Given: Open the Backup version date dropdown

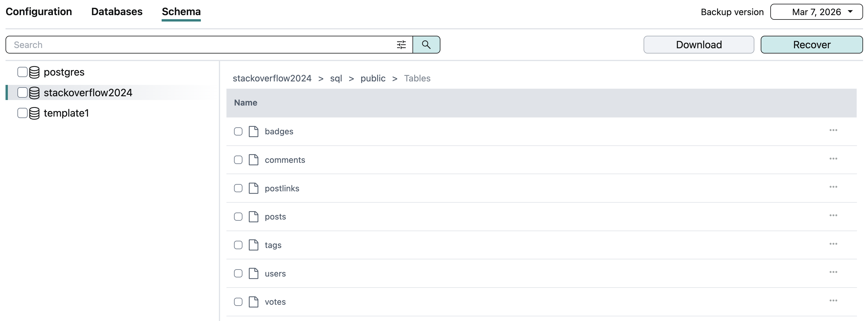Looking at the screenshot, I should pos(816,12).
